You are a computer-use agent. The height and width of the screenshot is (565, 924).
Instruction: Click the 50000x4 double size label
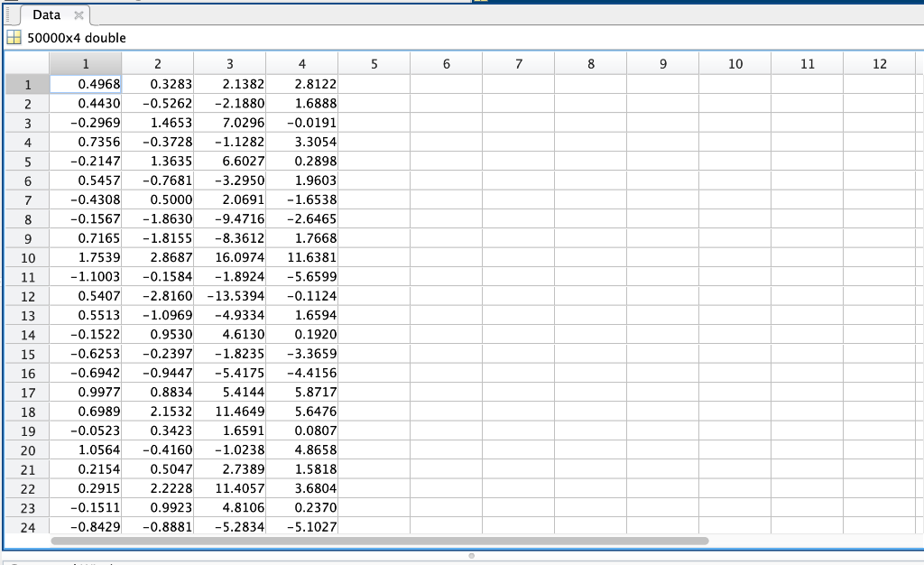tap(77, 38)
